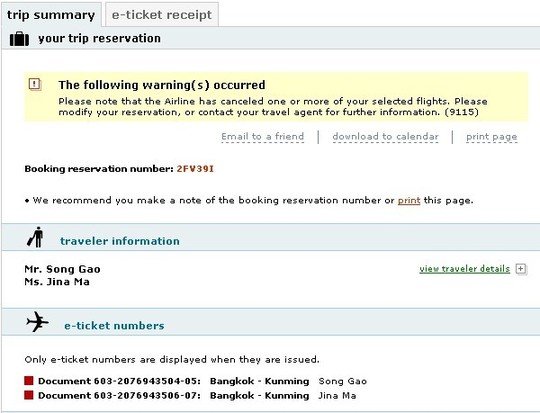Select the trip summary tab
540x413 pixels.
tap(51, 14)
